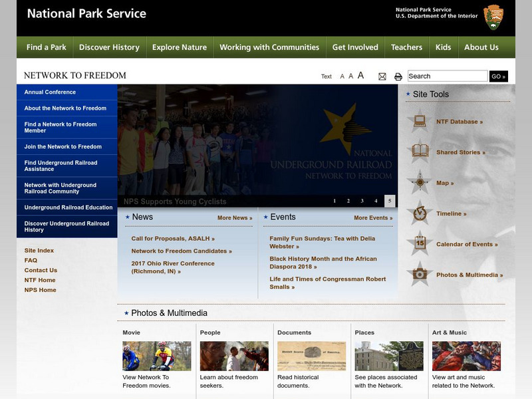Screen dimensions: 532x399
Task: Click the Map compass icon
Action: point(420,182)
